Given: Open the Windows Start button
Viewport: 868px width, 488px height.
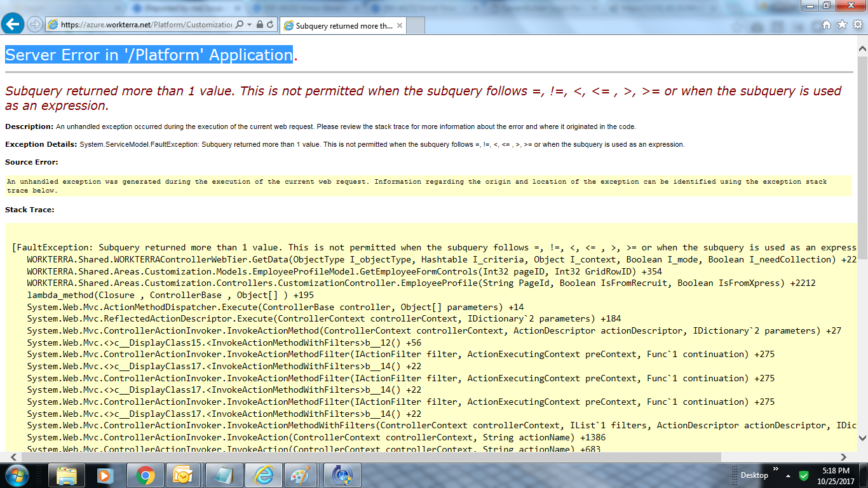Looking at the screenshot, I should (x=17, y=475).
